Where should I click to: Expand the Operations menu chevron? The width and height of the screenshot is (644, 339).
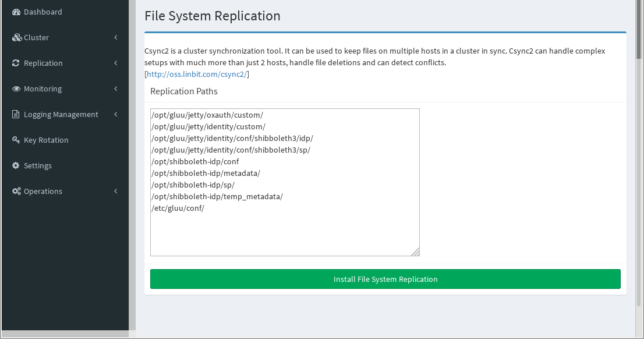pos(116,191)
